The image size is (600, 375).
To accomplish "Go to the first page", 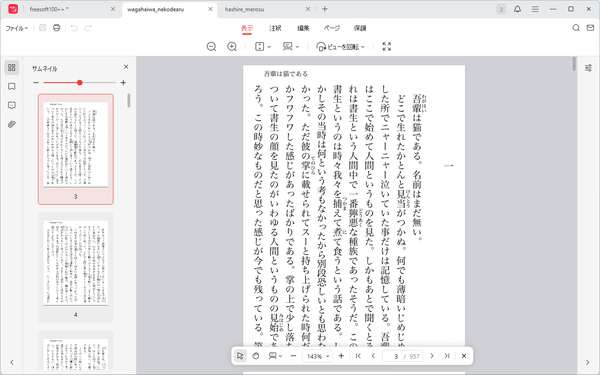I will [358, 356].
